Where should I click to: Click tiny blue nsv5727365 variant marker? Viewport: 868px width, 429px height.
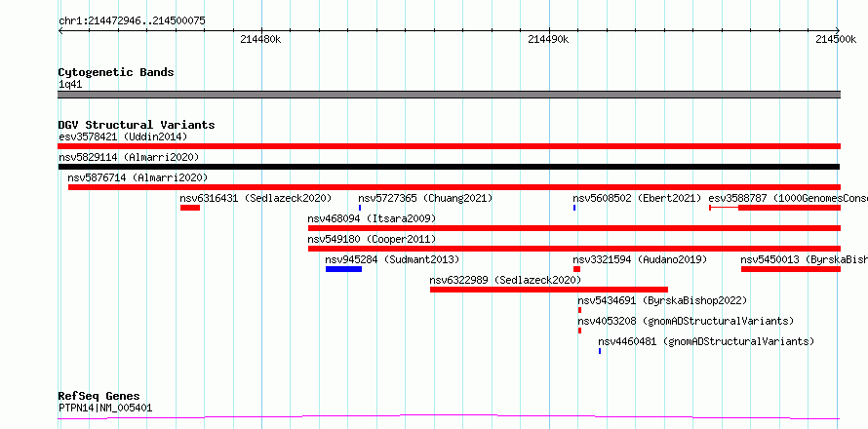click(360, 208)
